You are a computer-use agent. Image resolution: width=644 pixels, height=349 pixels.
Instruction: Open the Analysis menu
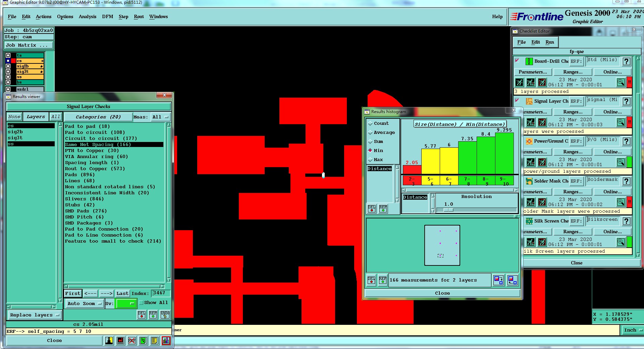click(x=88, y=17)
